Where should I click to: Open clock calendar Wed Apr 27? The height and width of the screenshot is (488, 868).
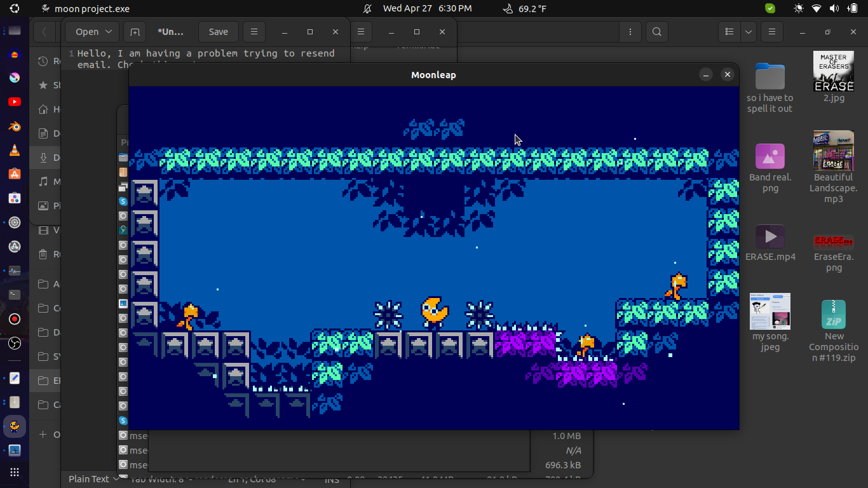[427, 9]
